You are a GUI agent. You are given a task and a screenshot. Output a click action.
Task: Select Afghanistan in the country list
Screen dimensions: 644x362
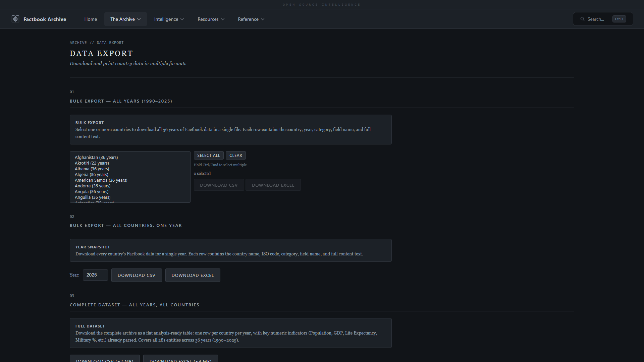[96, 157]
